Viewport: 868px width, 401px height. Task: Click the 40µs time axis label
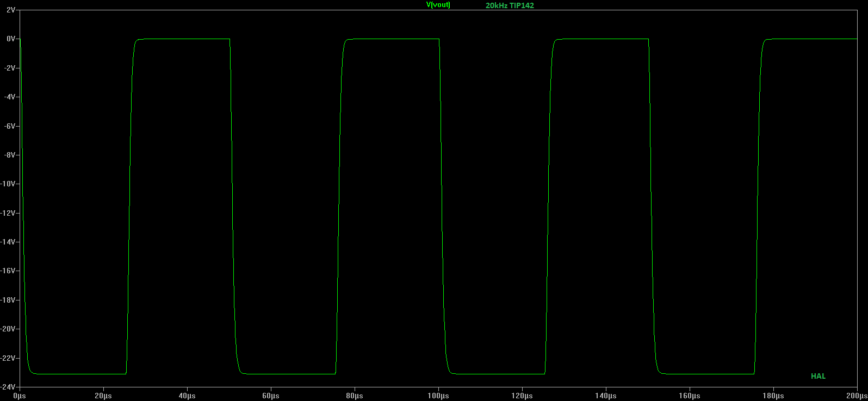(187, 396)
